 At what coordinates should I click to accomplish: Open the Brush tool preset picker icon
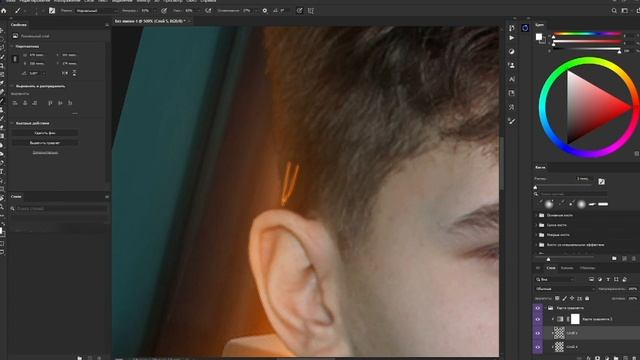tap(18, 11)
